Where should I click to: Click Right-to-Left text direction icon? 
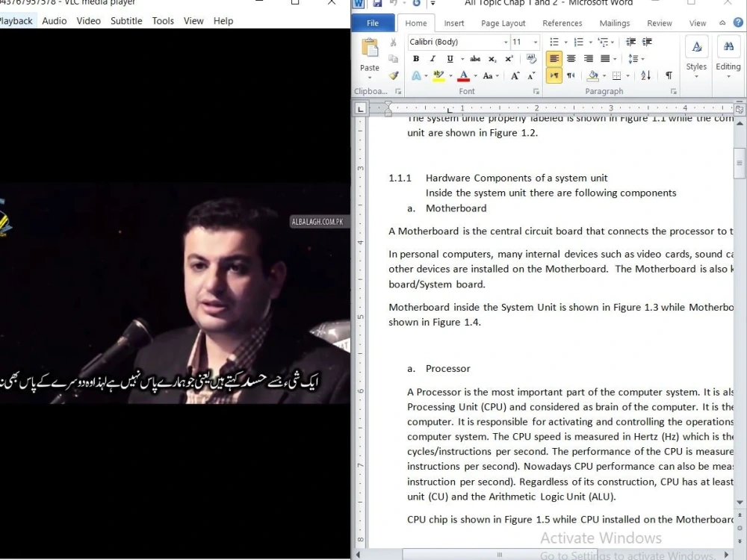click(x=571, y=75)
